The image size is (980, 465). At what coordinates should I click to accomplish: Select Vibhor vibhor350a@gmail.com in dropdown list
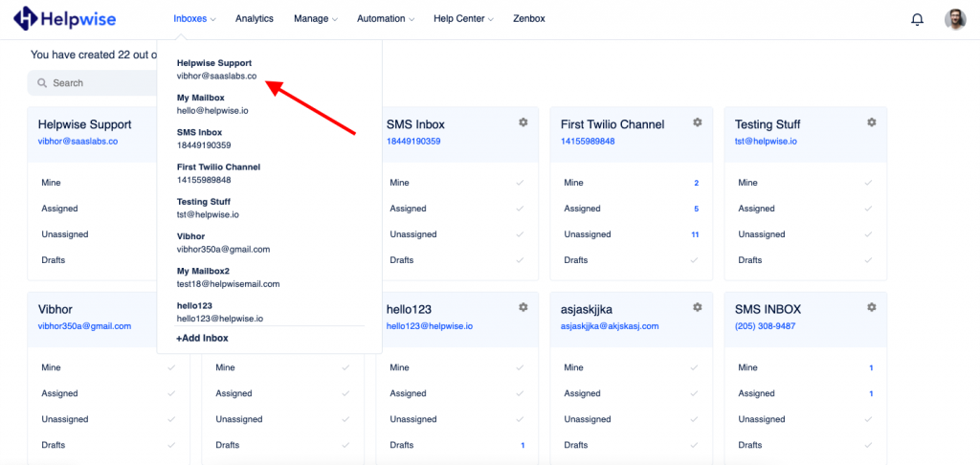tap(223, 242)
